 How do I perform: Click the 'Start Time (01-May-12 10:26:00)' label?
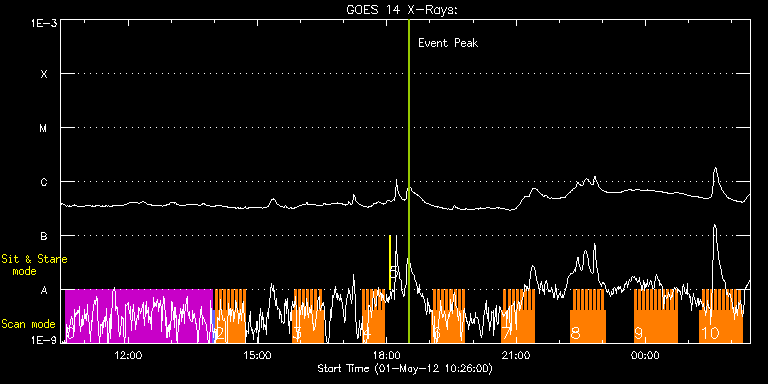click(405, 368)
